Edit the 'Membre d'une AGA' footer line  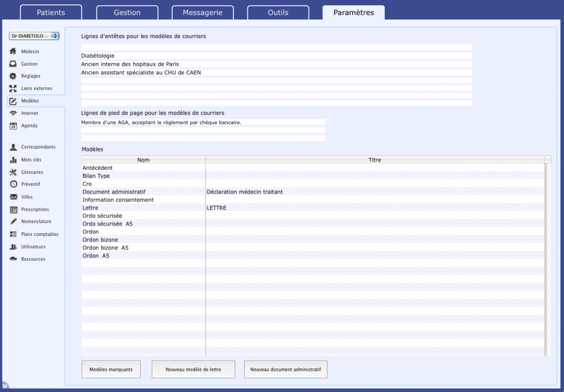coord(203,123)
